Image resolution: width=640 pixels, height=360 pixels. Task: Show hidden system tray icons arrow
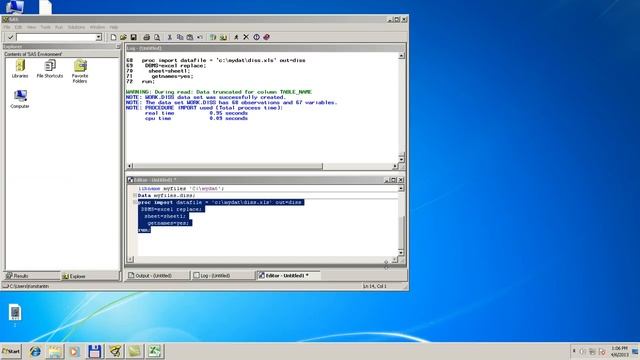point(574,351)
